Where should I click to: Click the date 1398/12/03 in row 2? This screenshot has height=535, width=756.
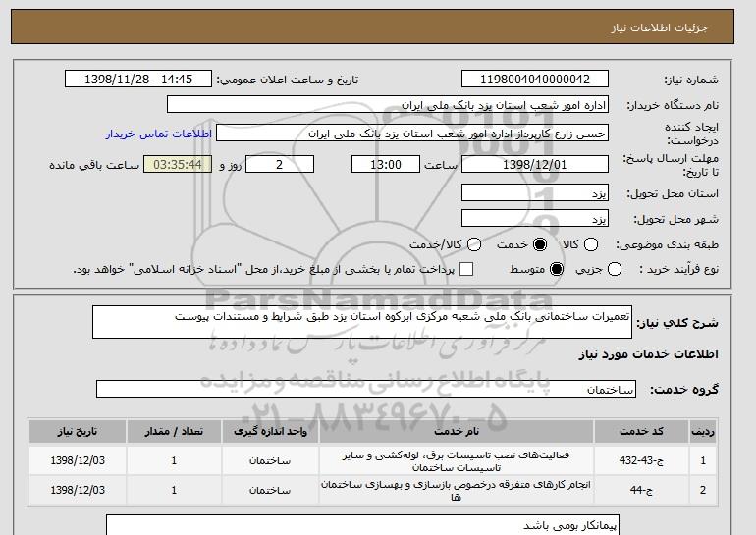tap(78, 490)
